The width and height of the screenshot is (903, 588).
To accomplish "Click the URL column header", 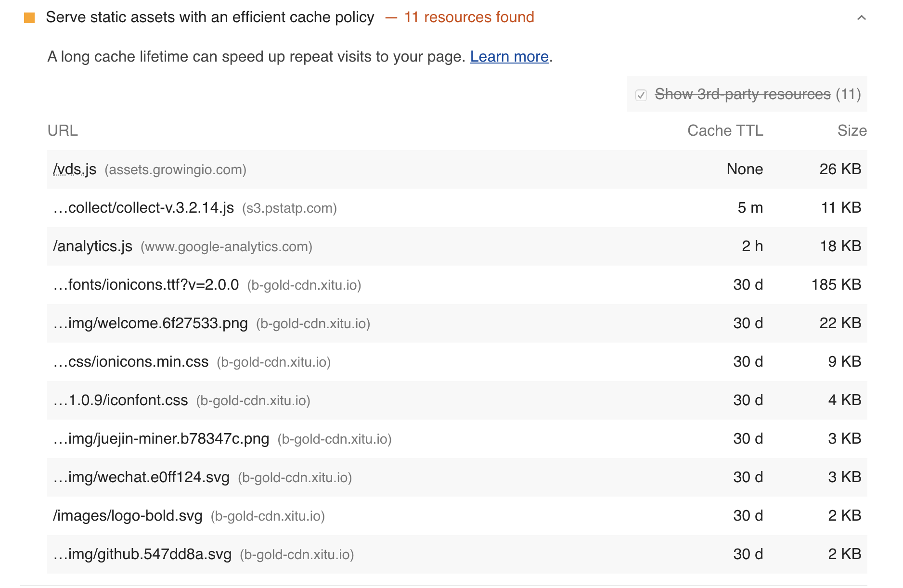I will 63,130.
